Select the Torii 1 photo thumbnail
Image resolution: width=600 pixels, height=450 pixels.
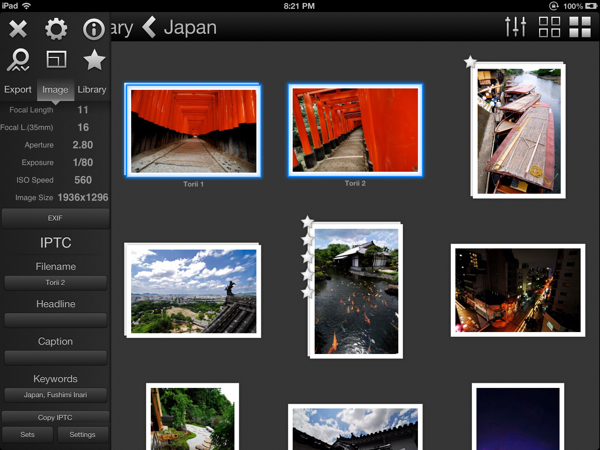click(193, 130)
